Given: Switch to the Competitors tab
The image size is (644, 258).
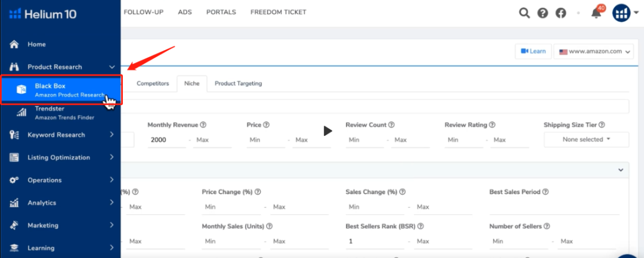Looking at the screenshot, I should point(153,84).
